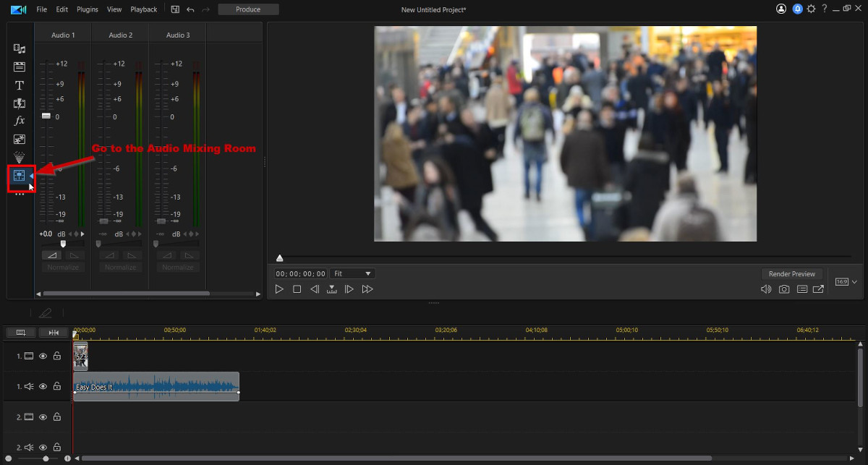Image resolution: width=868 pixels, height=465 pixels.
Task: Hide video track 1 with its eye toggle
Action: [43, 356]
